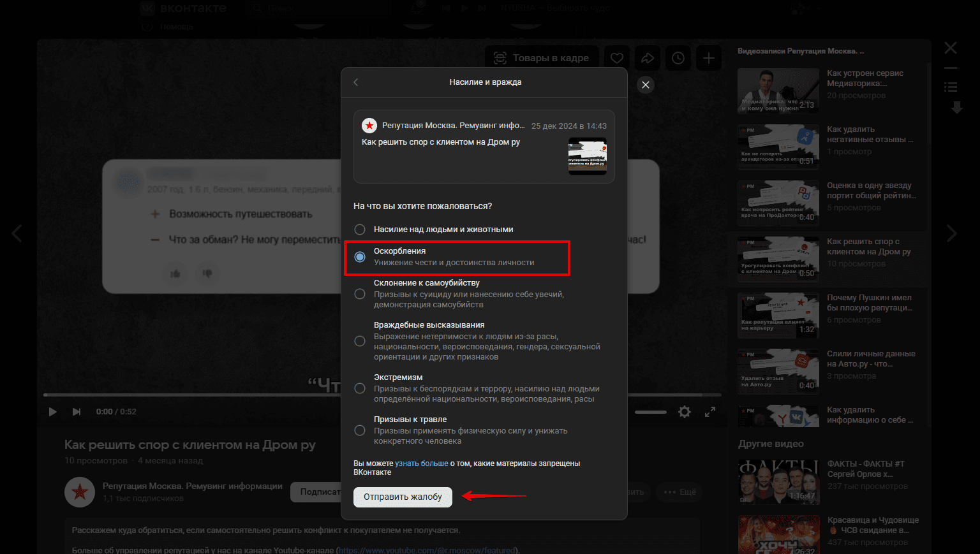Choose 'Враждебные высказывания' radio option
Screen dimensions: 980x554
[x=360, y=341]
